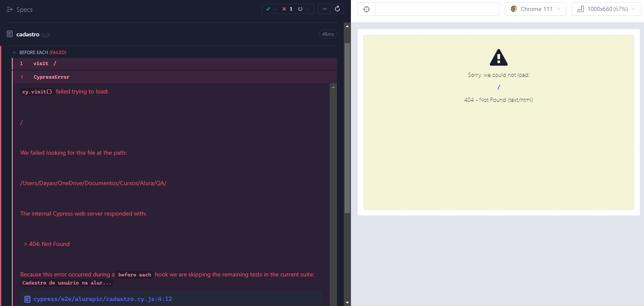Collapse the BEFORE EACH (FAILED) hook
644x306 pixels.
[x=14, y=52]
